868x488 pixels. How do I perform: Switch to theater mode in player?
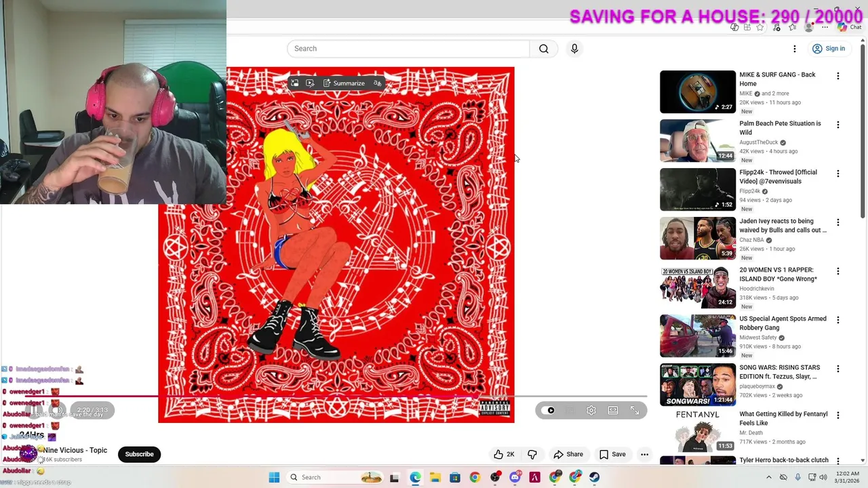(x=613, y=411)
